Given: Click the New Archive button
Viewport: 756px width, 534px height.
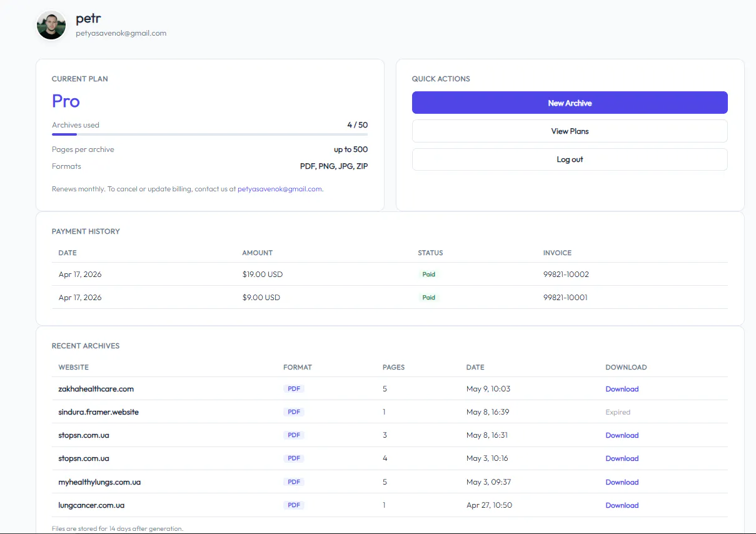Looking at the screenshot, I should pos(570,103).
